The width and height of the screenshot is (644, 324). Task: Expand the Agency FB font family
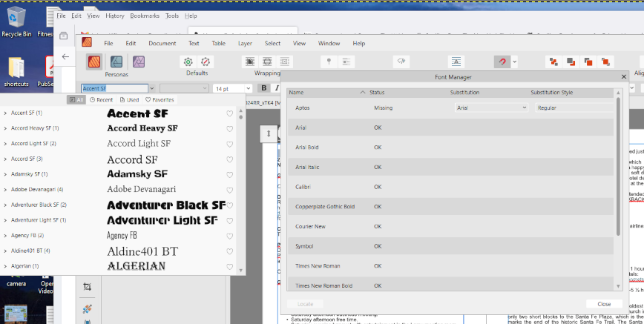pyautogui.click(x=5, y=236)
